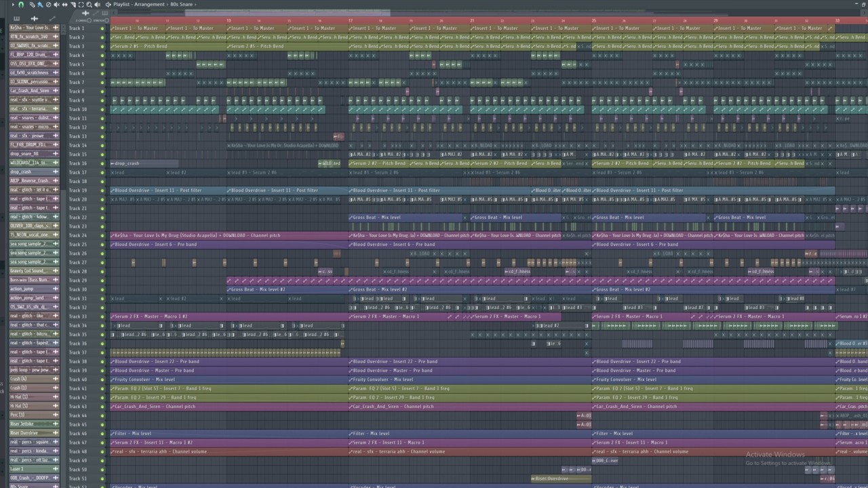Click the waveform icon on Riser Overdrive item
The image size is (868, 488).
[x=56, y=433]
